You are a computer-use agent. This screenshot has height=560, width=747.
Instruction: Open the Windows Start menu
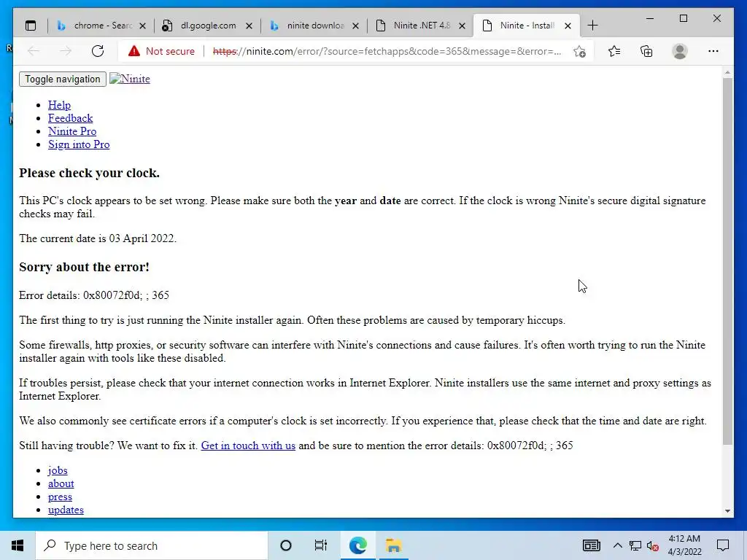[18, 545]
